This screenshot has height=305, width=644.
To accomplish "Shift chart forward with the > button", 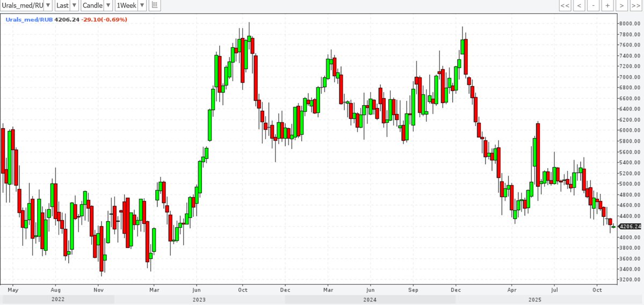I will point(621,5).
